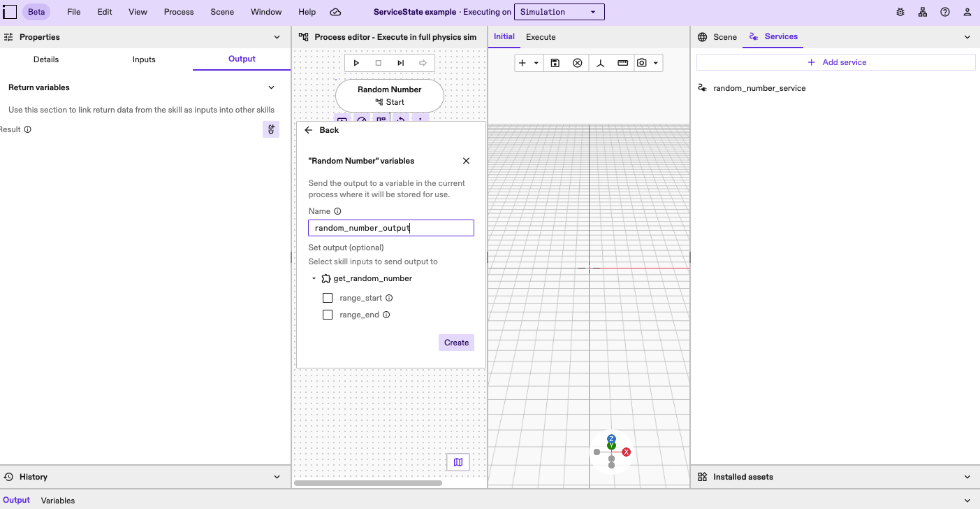Switch to the Inputs tab
The width and height of the screenshot is (980, 509).
click(x=144, y=59)
